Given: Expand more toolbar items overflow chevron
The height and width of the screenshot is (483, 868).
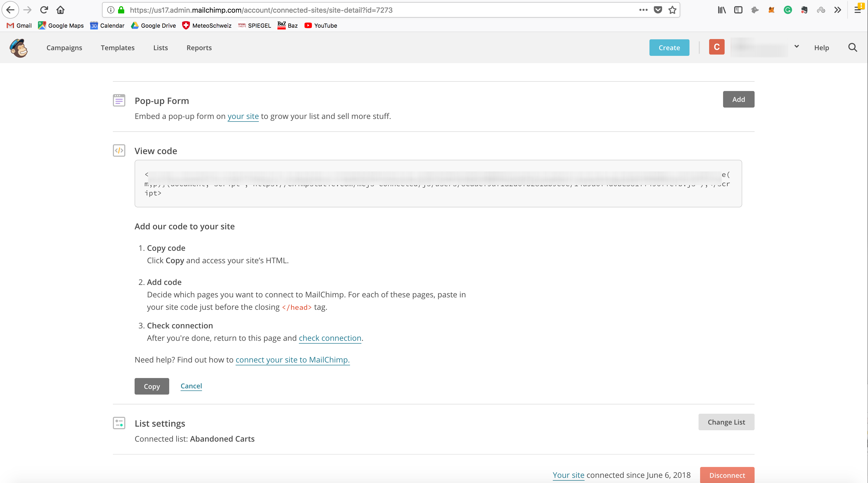Looking at the screenshot, I should [838, 10].
